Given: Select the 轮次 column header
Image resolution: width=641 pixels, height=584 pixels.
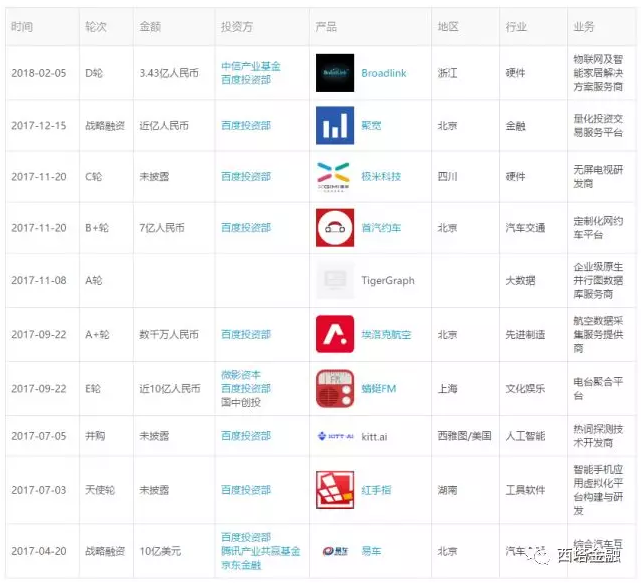Looking at the screenshot, I should [x=96, y=27].
